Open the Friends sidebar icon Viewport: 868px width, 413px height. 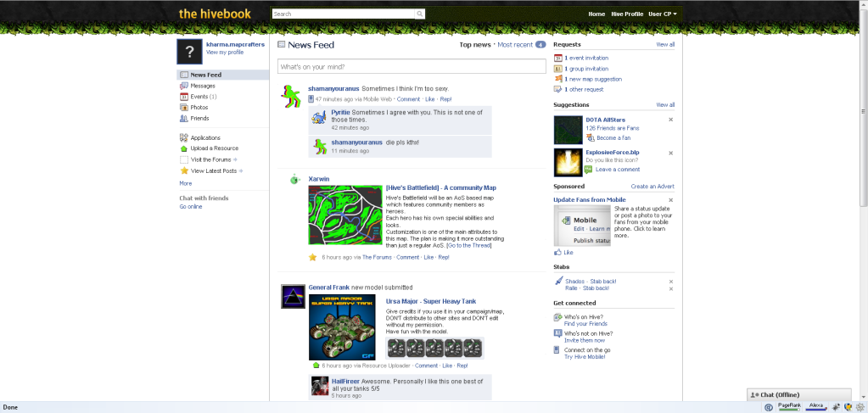(184, 118)
